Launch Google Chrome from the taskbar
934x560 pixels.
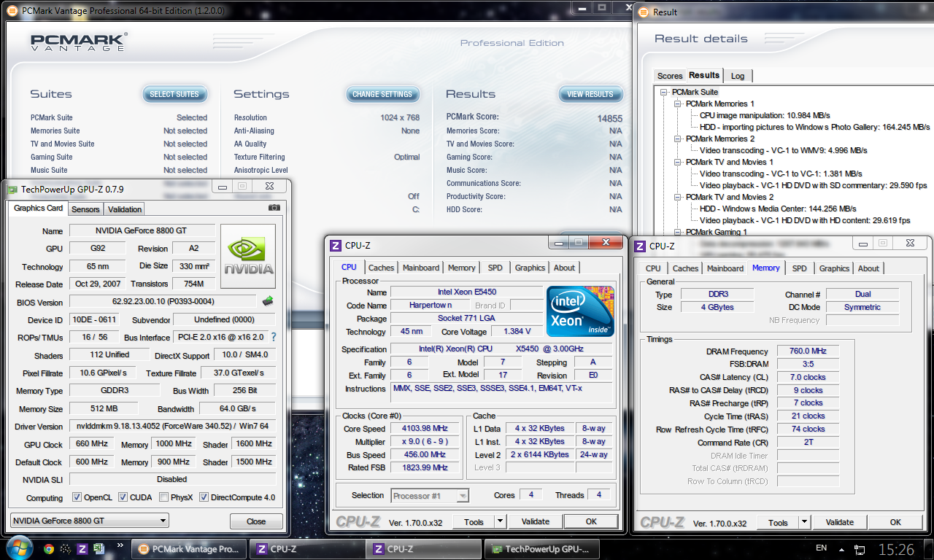pyautogui.click(x=49, y=549)
